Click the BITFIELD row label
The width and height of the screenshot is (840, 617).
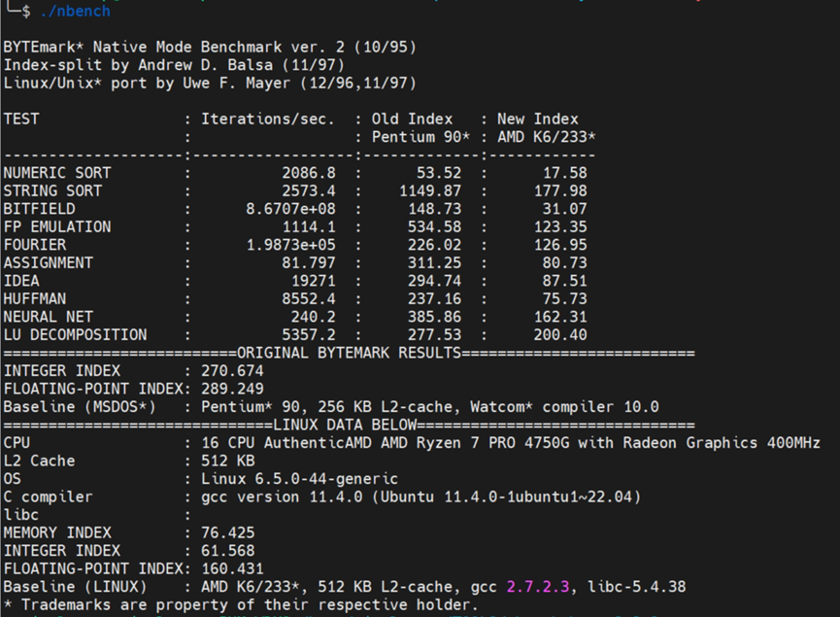click(x=39, y=209)
